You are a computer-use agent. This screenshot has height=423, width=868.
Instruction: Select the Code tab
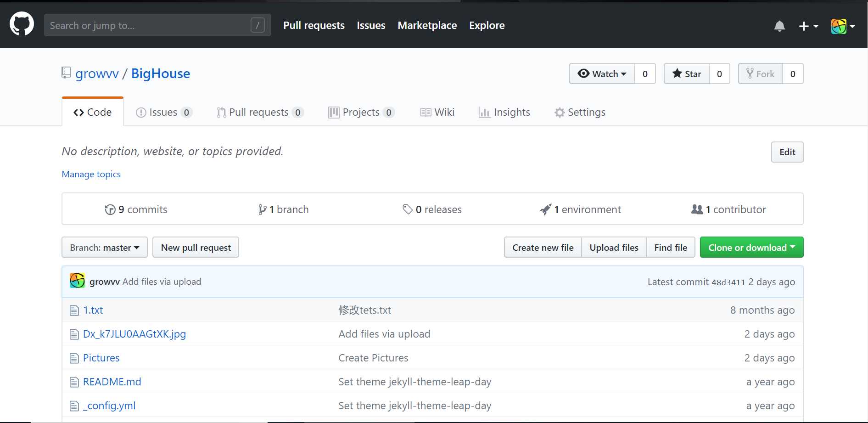pos(93,112)
